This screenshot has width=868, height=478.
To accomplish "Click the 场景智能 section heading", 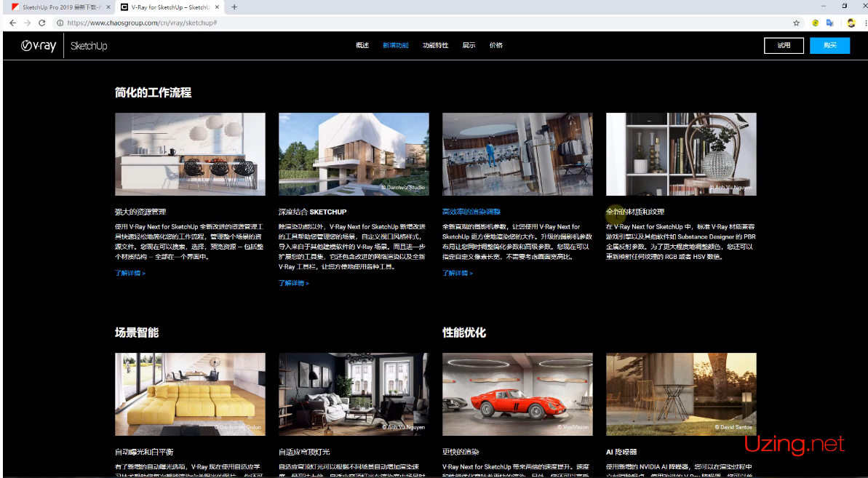I will pos(137,332).
